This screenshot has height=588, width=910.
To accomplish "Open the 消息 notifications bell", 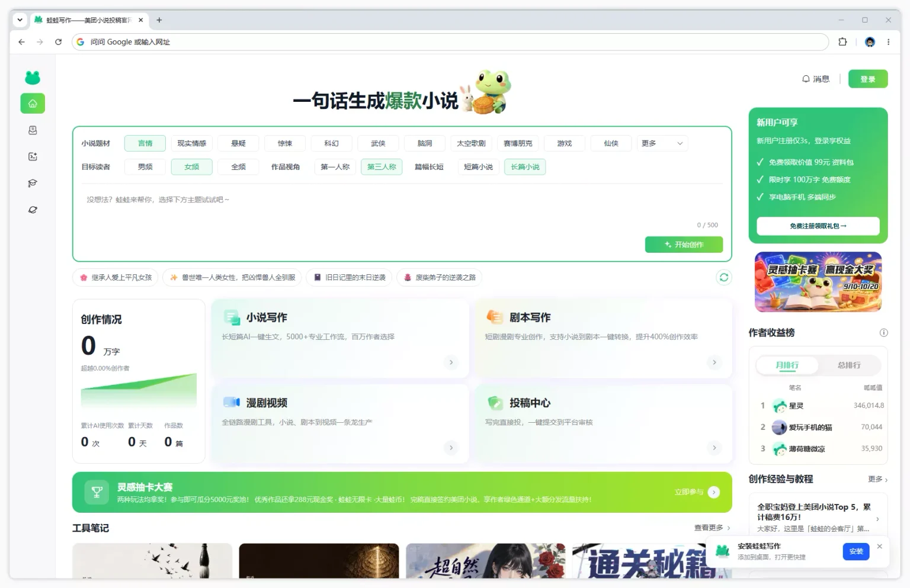I will [816, 79].
